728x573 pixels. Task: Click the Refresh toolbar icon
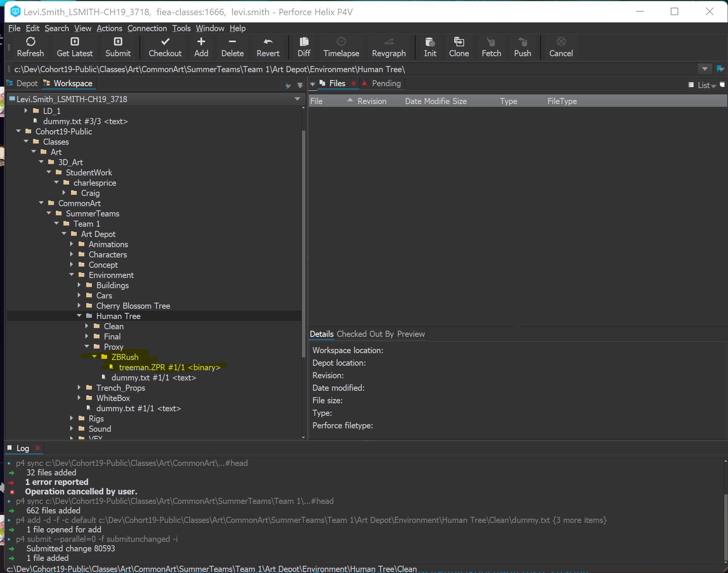(x=30, y=41)
